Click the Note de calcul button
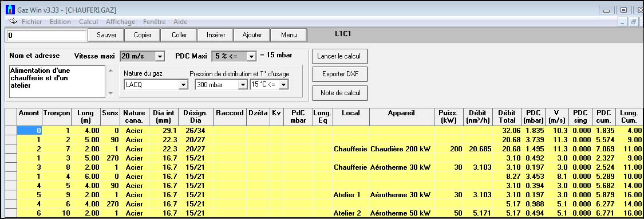This screenshot has height=219, width=644. 339,93
